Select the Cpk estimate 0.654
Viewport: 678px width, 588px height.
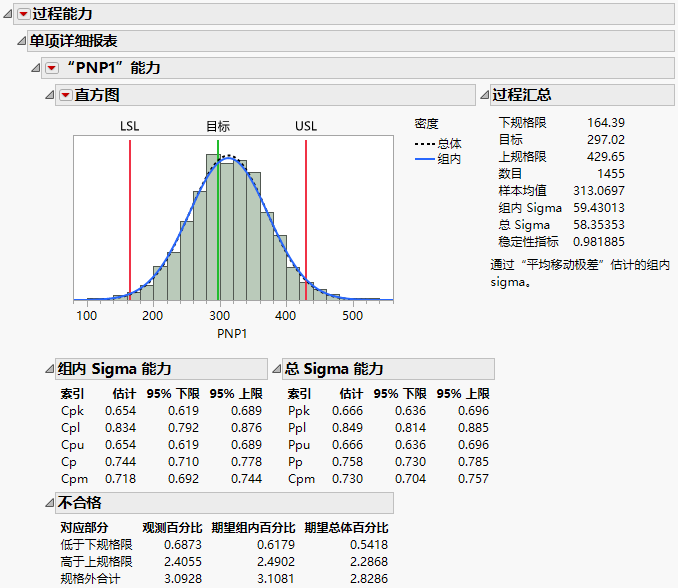[121, 411]
